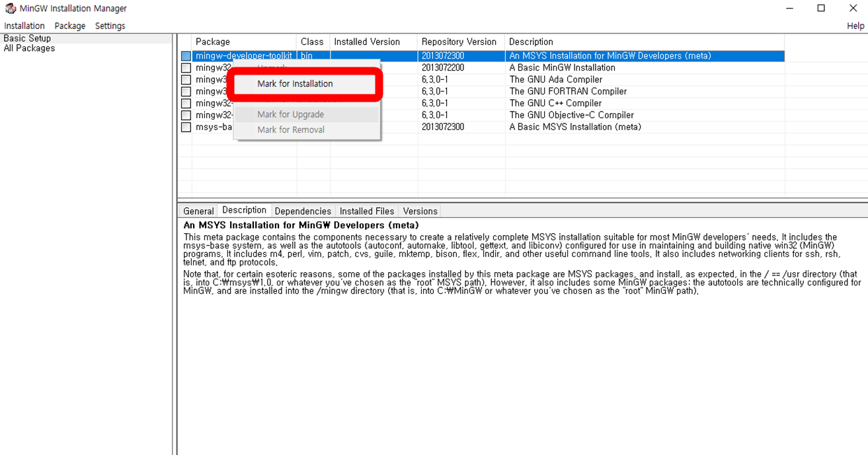Switch to the Description tab
The width and height of the screenshot is (868, 455).
pos(244,210)
